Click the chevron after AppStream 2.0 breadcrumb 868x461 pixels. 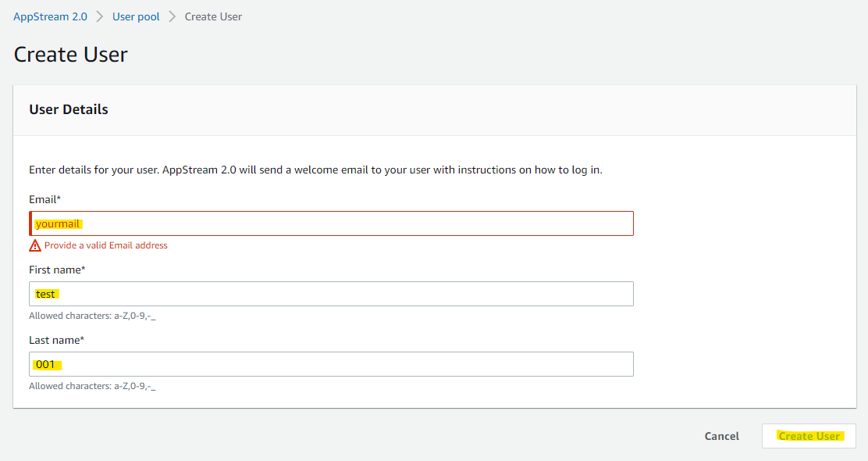point(100,16)
